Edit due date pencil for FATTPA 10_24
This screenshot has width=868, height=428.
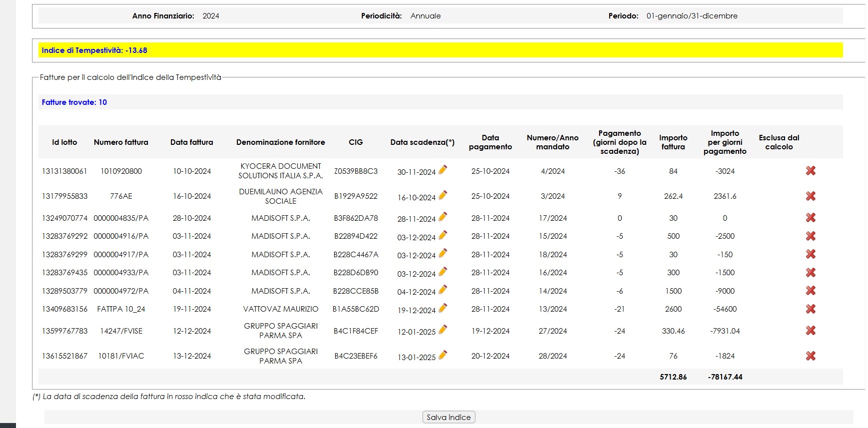(443, 308)
